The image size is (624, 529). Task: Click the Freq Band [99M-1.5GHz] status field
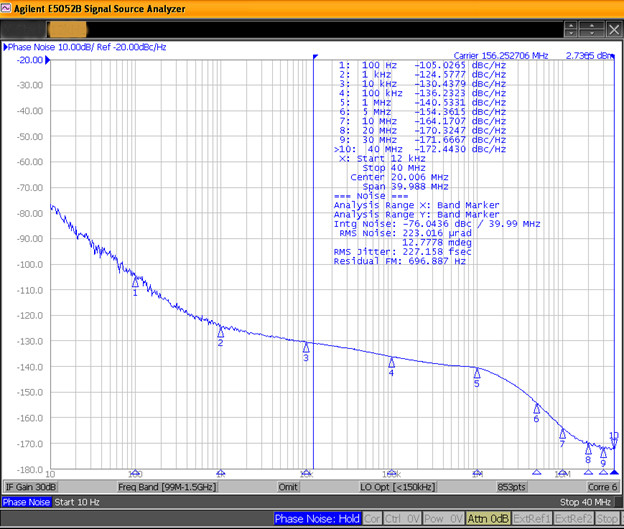(x=167, y=487)
